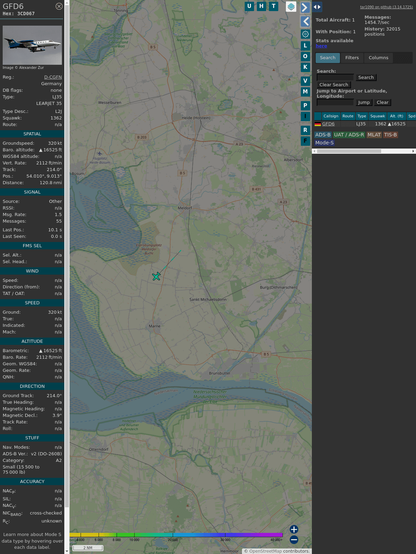Click the K map control button

point(305,67)
